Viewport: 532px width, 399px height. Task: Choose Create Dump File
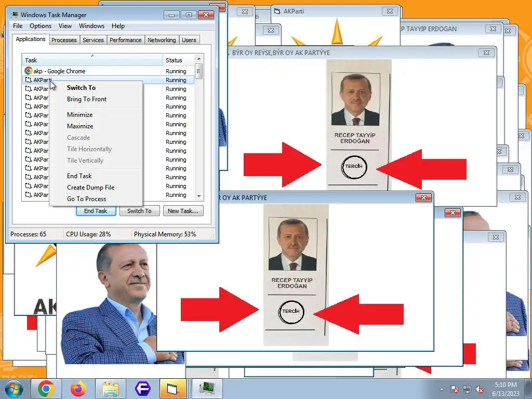coord(90,187)
